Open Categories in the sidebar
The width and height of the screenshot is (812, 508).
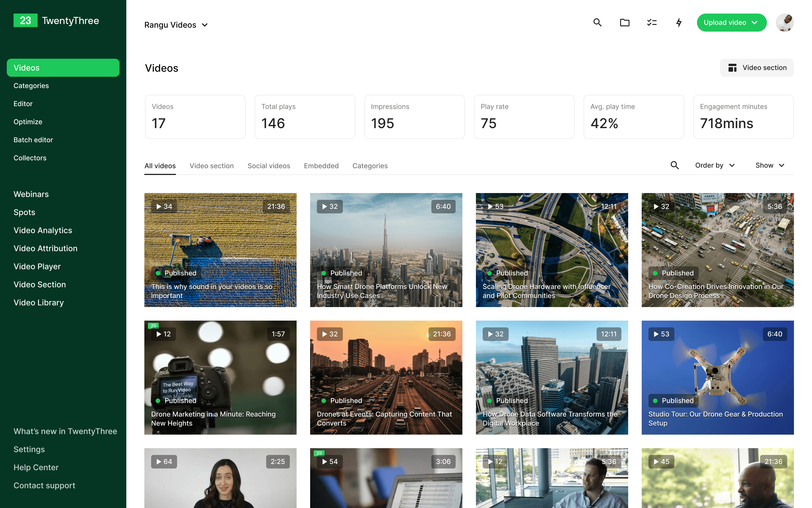click(31, 86)
